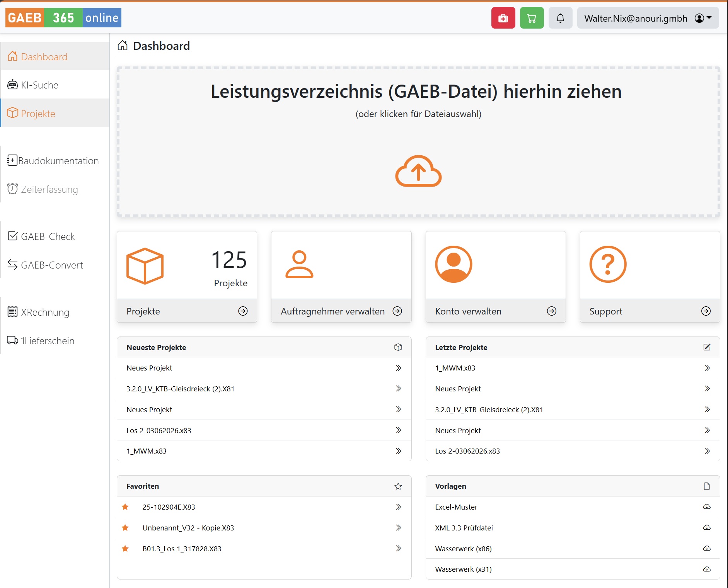
Task: Click chevron for Los 2-03062026.x83 in Neueste Projekte
Action: click(398, 430)
